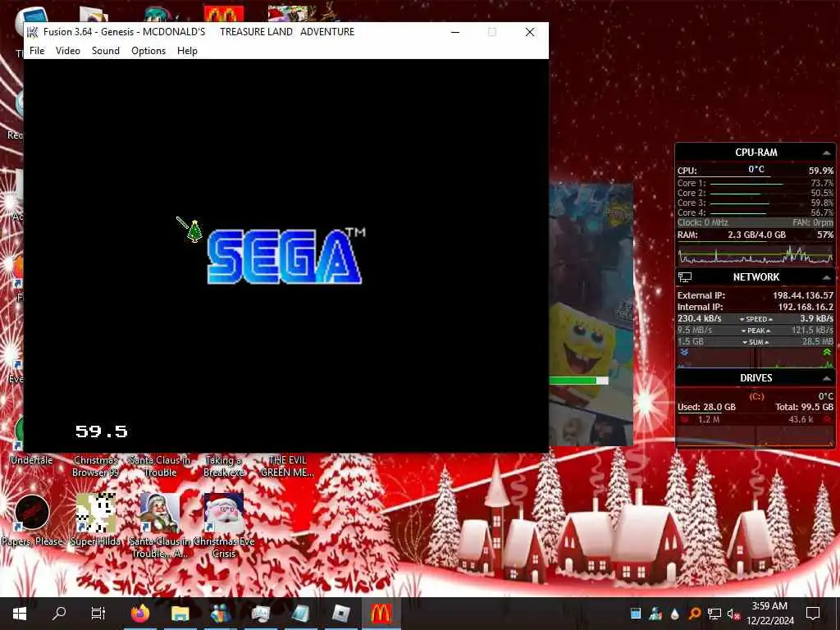Select the Christmas Eve Crisis desktop icon
The image size is (840, 630).
223,526
